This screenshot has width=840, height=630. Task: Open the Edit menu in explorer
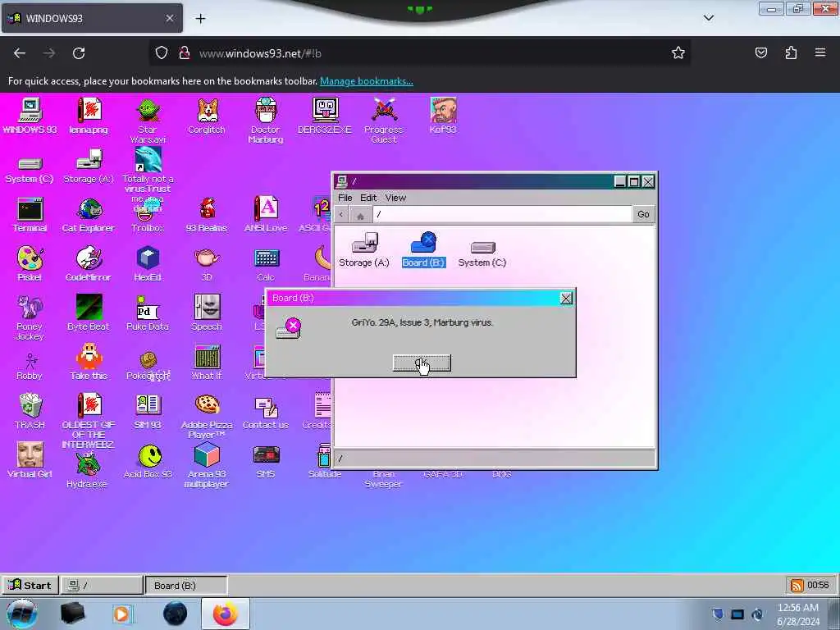[368, 198]
